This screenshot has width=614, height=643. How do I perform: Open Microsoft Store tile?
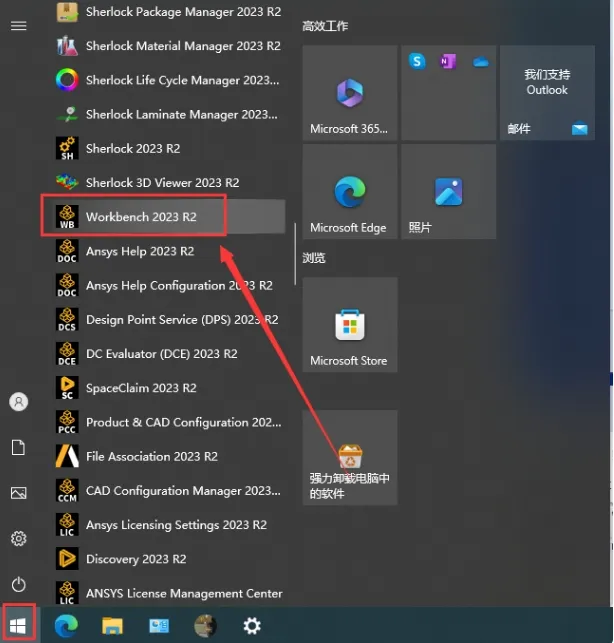[350, 325]
